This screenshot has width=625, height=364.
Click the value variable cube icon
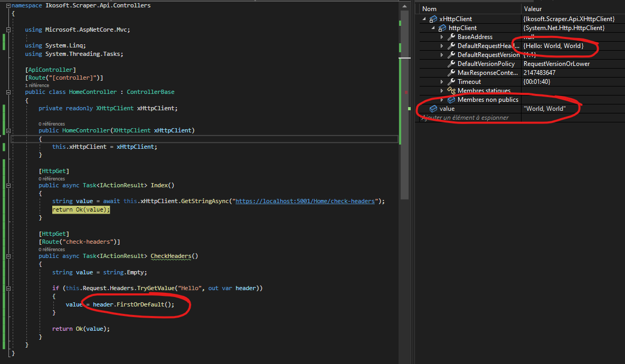(433, 109)
